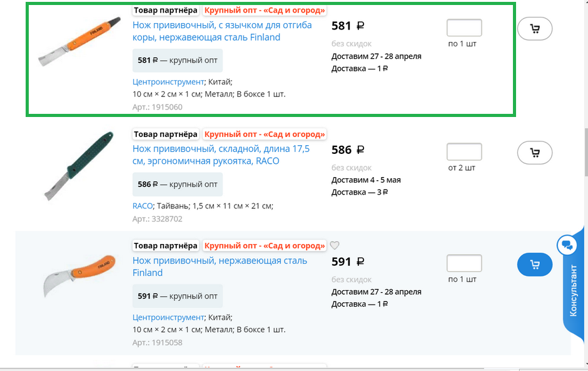This screenshot has width=588, height=371.
Task: Add the 581 ₽ grafting knife to cart
Action: coord(535,29)
